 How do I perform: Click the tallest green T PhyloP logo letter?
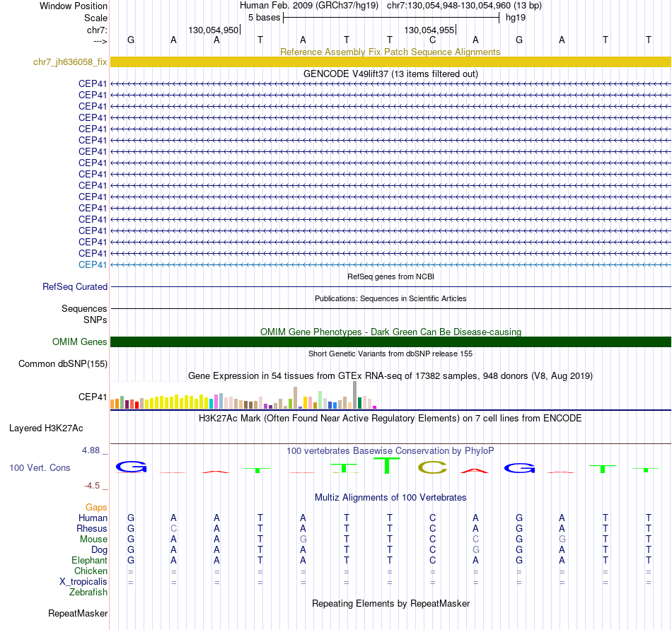coord(387,465)
